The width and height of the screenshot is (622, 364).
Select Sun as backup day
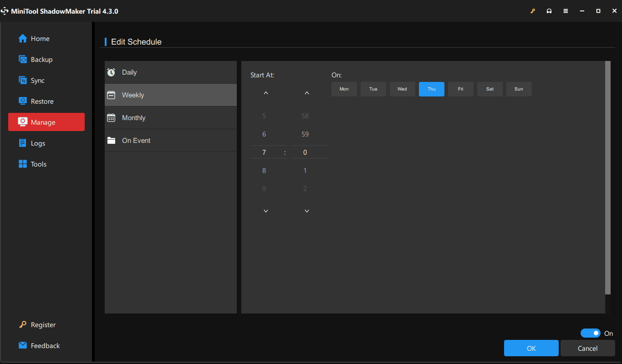click(x=519, y=89)
